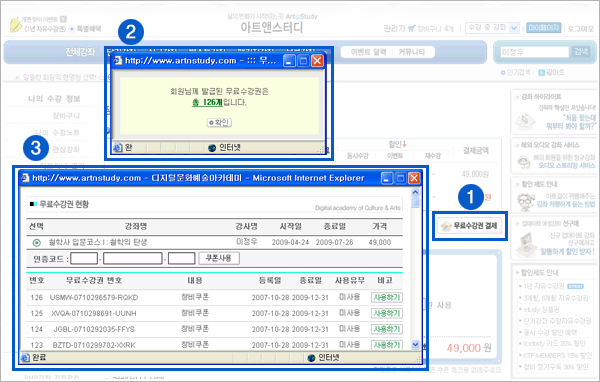Image resolution: width=600 pixels, height=382 pixels.
Task: Click the 완료 page icon in the 무료수강권 현황 window status bar
Action: pyautogui.click(x=25, y=358)
